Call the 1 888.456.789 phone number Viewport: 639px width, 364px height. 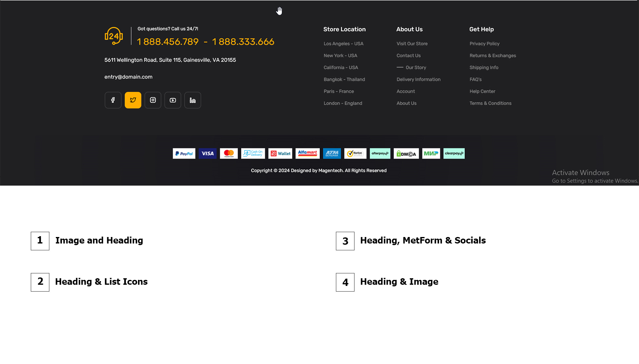[x=168, y=42]
